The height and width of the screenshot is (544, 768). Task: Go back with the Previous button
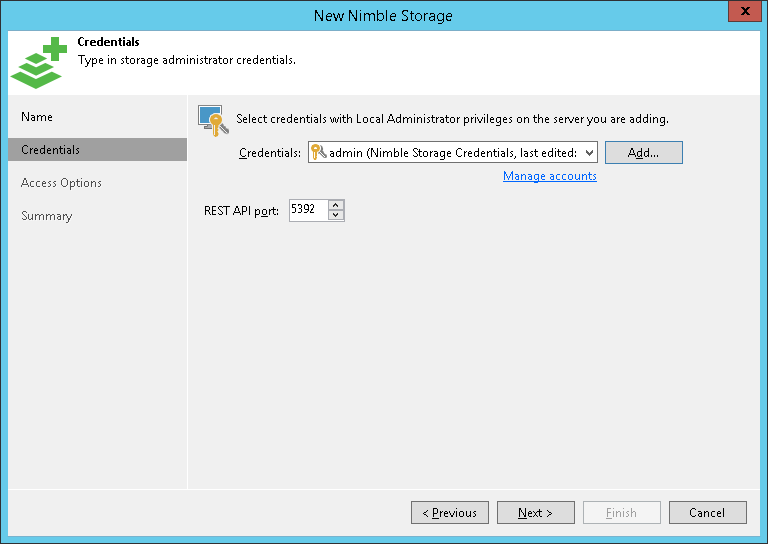coord(449,513)
